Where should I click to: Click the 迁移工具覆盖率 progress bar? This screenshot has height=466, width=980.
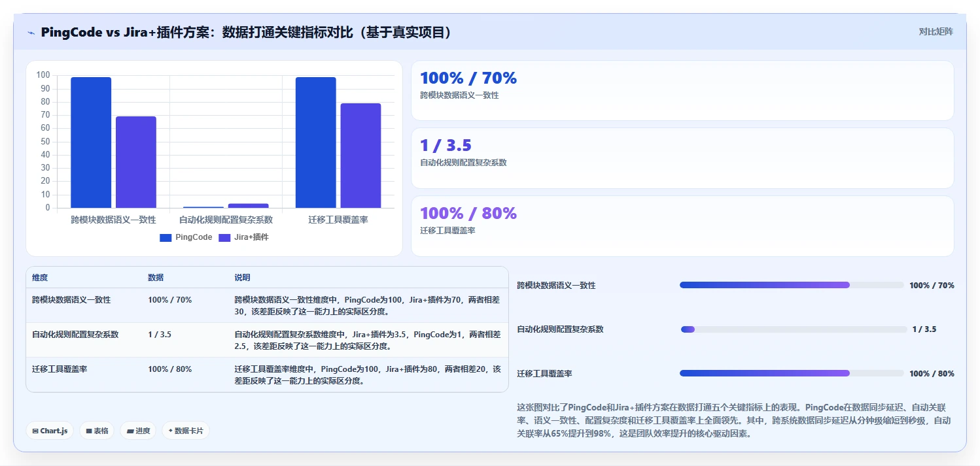point(792,373)
